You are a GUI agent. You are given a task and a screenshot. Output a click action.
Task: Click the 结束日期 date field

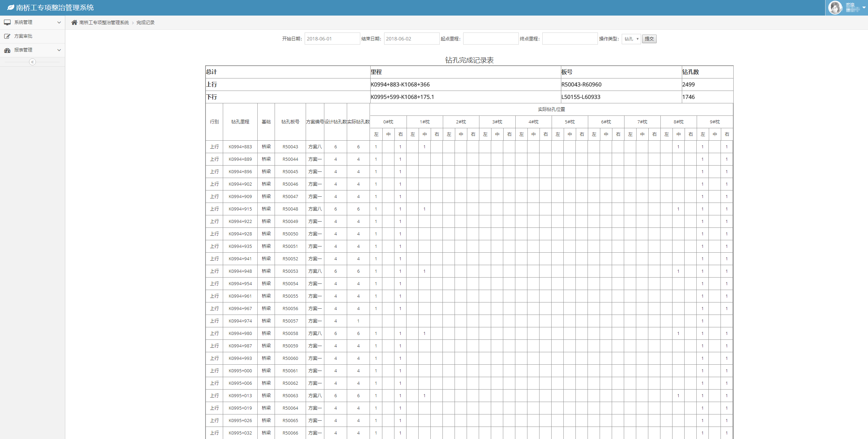click(x=411, y=39)
